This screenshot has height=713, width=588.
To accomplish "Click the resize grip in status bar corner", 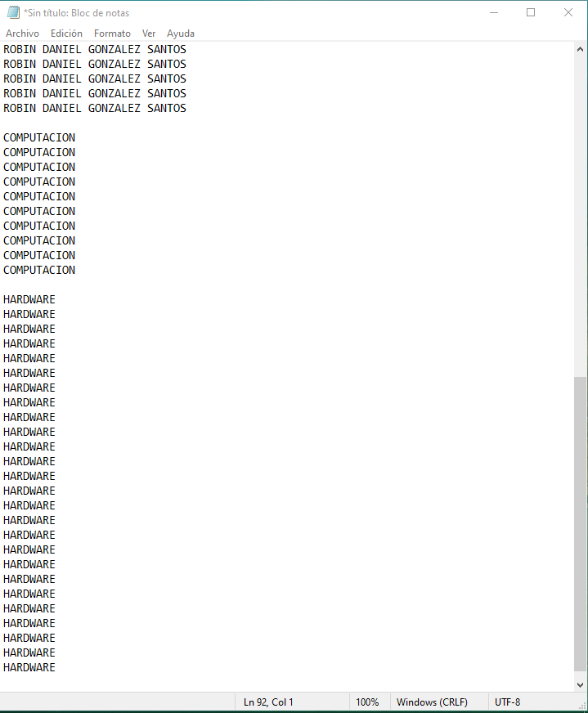I will (x=582, y=706).
